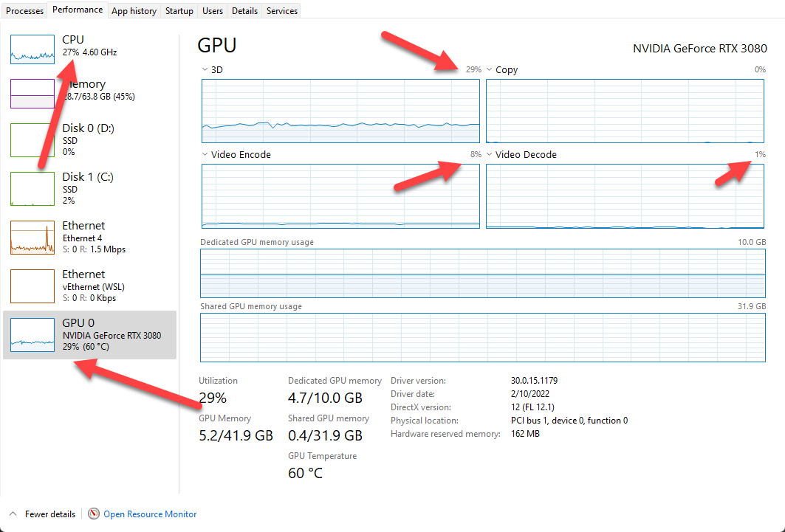Select the CPU graph thumbnail
The image size is (785, 532).
[32, 49]
